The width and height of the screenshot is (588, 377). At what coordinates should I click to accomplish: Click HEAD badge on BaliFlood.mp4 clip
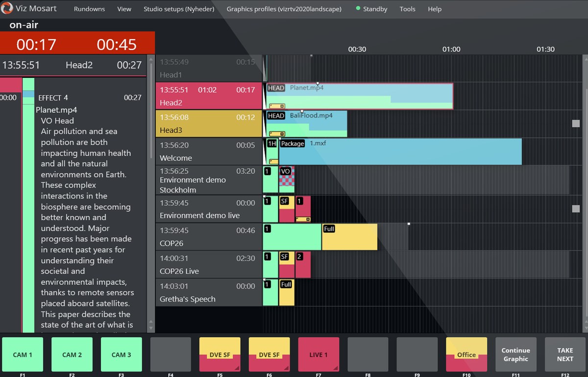[276, 116]
